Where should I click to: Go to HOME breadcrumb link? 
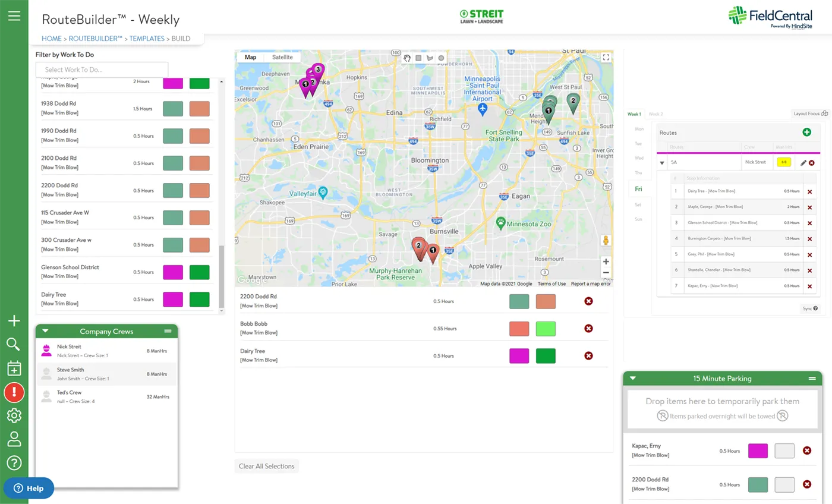52,39
